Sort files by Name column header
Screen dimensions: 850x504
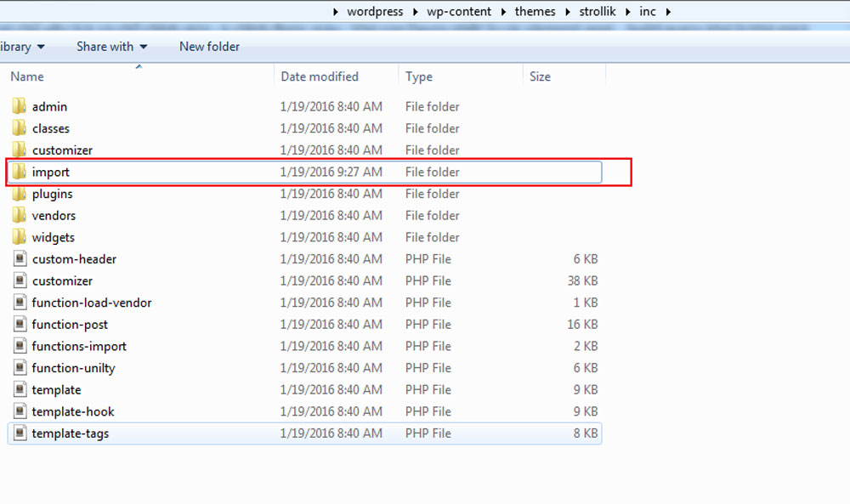(x=27, y=76)
